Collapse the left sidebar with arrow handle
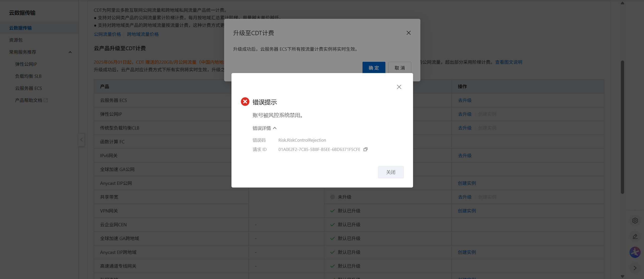 coord(82,140)
